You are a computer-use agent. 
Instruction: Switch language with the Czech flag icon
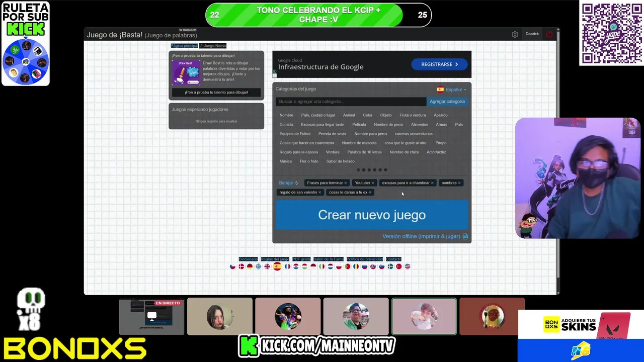pos(232,266)
